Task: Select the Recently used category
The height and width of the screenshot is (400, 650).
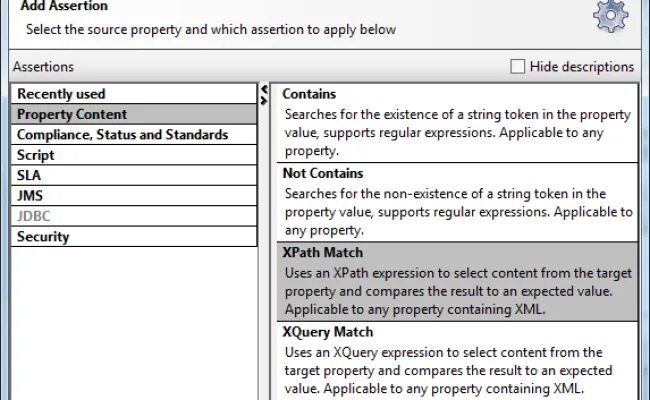Action: tap(61, 94)
